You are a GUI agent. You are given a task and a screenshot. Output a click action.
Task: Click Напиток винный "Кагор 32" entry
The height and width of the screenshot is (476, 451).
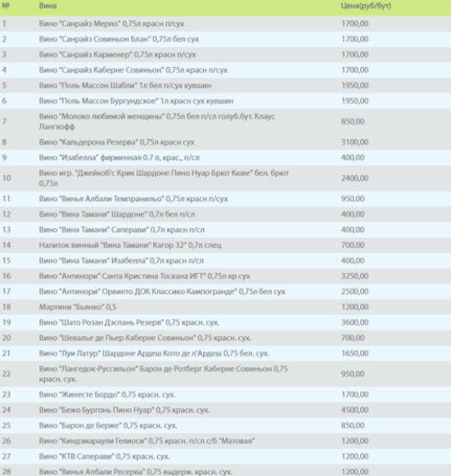(130, 245)
